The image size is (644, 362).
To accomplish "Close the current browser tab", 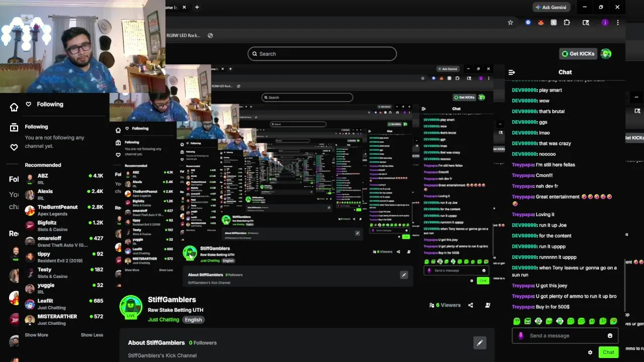I will click(184, 7).
